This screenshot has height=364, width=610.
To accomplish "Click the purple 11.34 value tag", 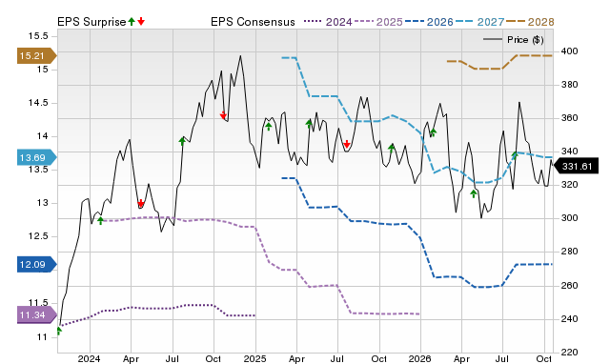I will click(36, 315).
